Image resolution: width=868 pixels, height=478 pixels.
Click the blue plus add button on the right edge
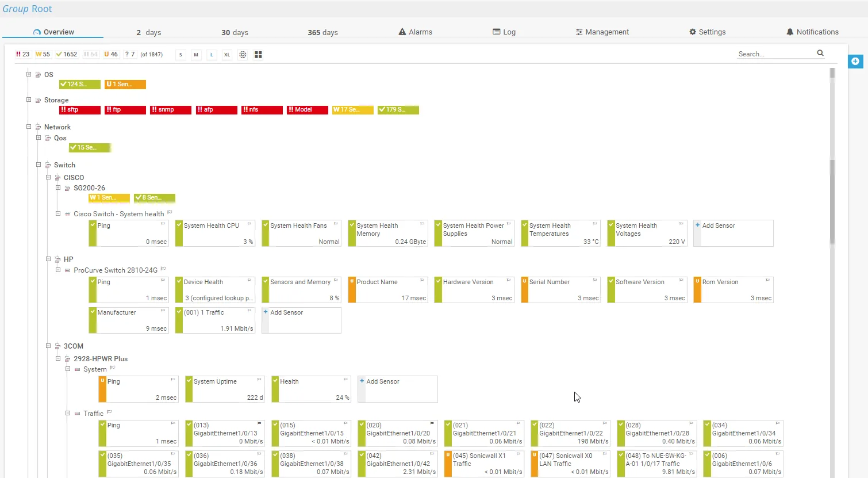click(855, 61)
